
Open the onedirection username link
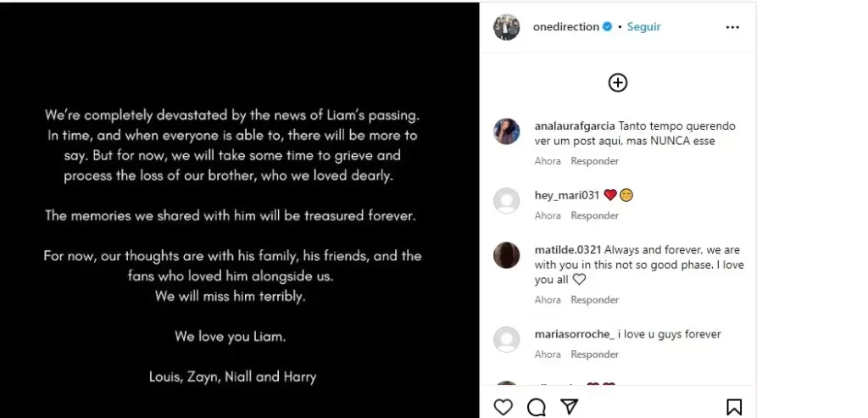coord(565,27)
